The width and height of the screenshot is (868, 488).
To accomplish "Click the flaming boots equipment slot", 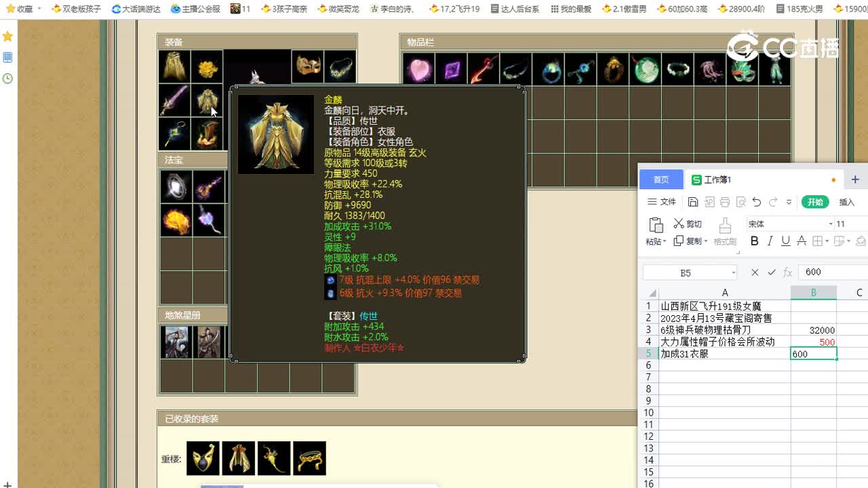I will pos(207,134).
